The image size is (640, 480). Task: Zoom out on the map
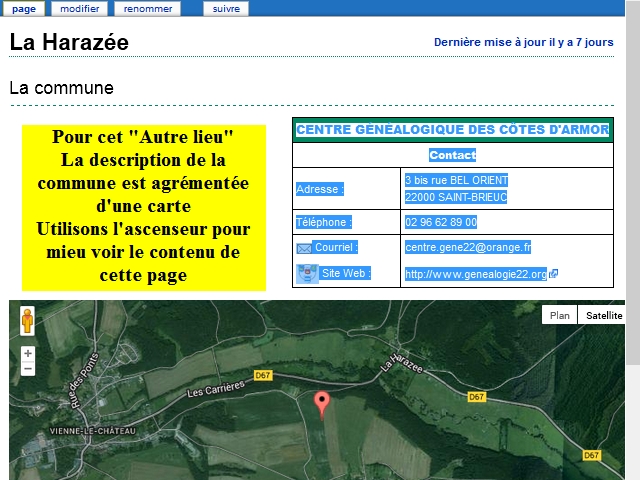pos(27,369)
